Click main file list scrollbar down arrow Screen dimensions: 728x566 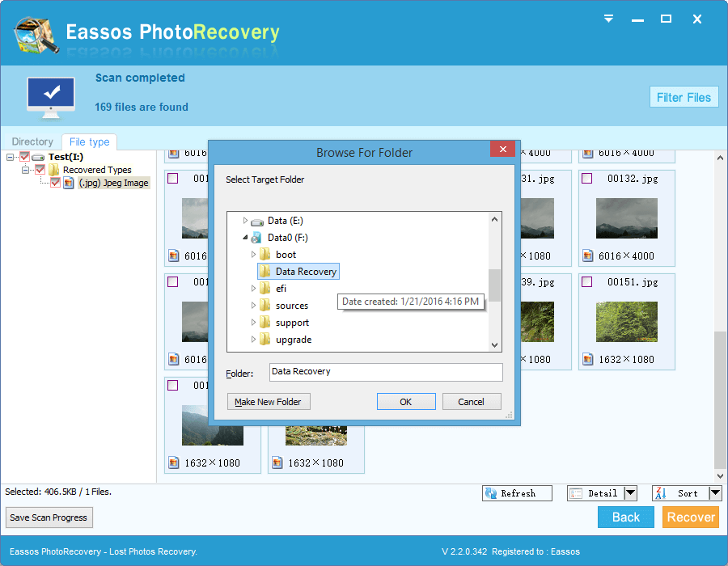point(720,475)
